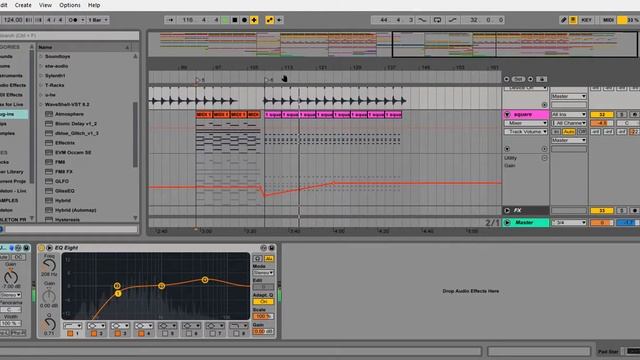640x360 pixels.
Task: Select the Effectrix plug-in entry
Action: [x=64, y=143]
